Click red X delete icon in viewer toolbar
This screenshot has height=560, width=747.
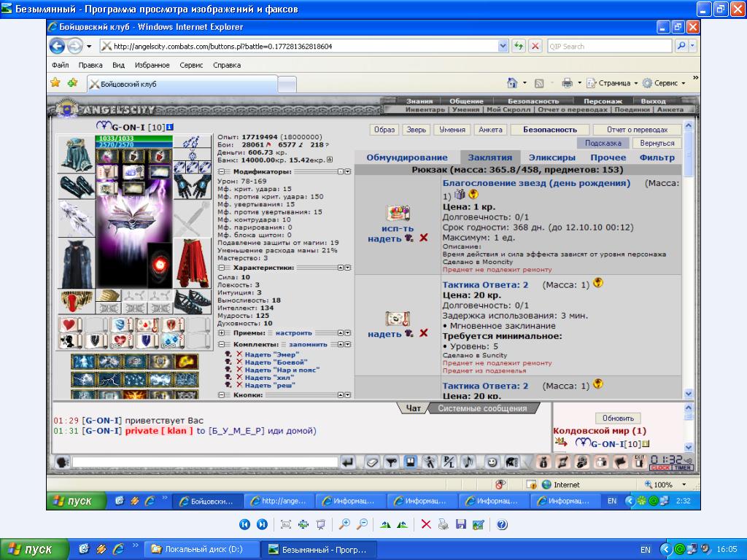coord(426,524)
